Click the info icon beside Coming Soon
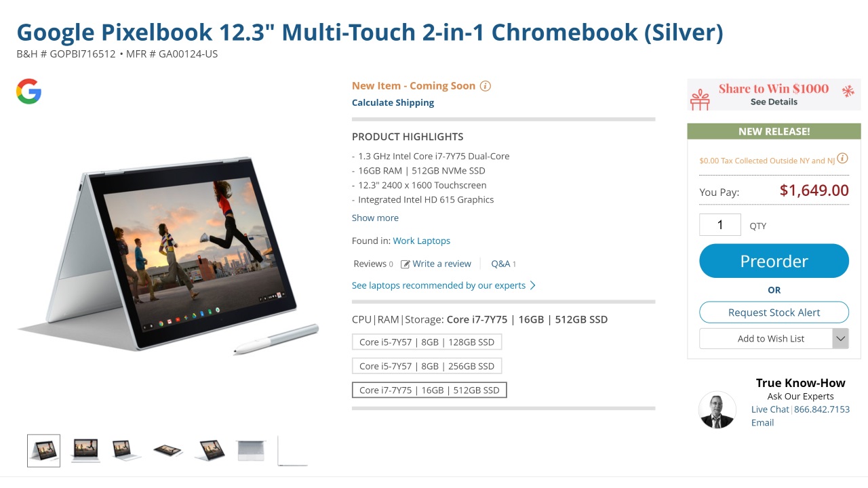Screen dimensions: 868x488 486,86
